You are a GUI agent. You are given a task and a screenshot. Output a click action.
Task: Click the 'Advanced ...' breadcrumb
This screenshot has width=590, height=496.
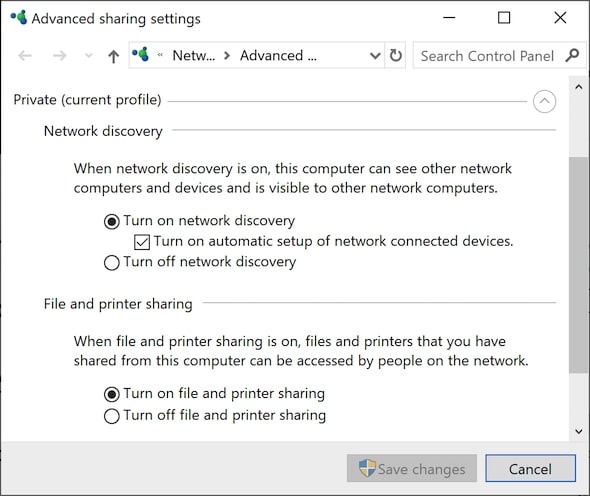pyautogui.click(x=278, y=55)
